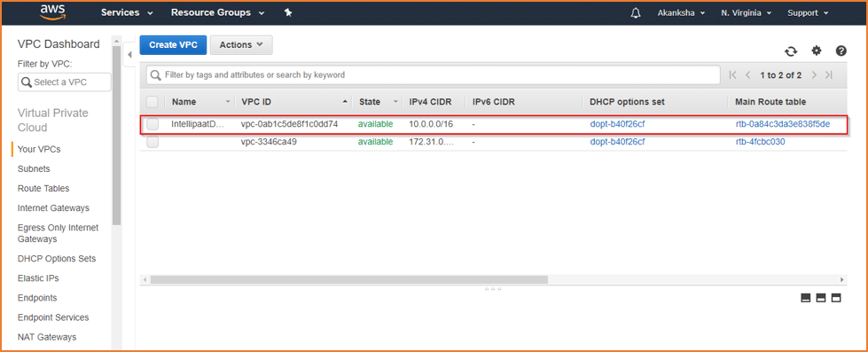Click the resize handle dots above details pane
The height and width of the screenshot is (352, 868).
[x=493, y=289]
